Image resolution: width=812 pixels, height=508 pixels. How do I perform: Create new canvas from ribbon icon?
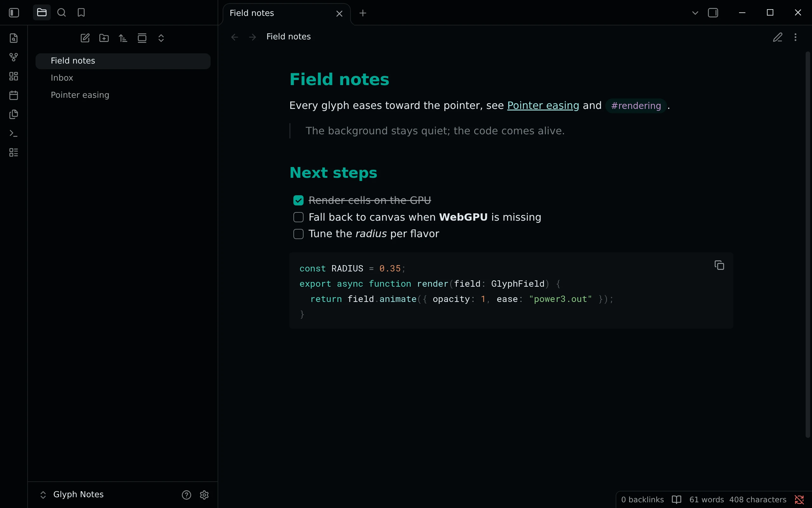click(x=14, y=76)
